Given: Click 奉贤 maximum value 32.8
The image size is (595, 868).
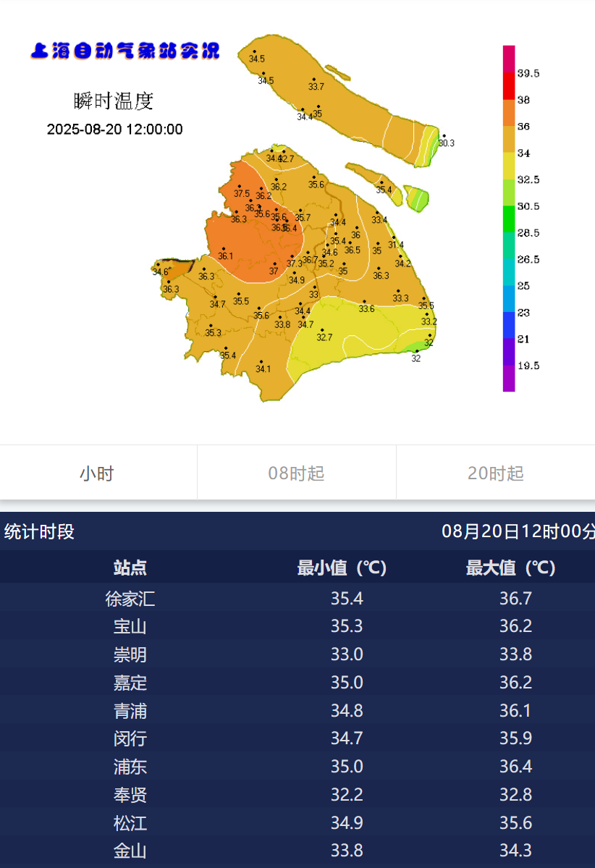Looking at the screenshot, I should pyautogui.click(x=516, y=795).
